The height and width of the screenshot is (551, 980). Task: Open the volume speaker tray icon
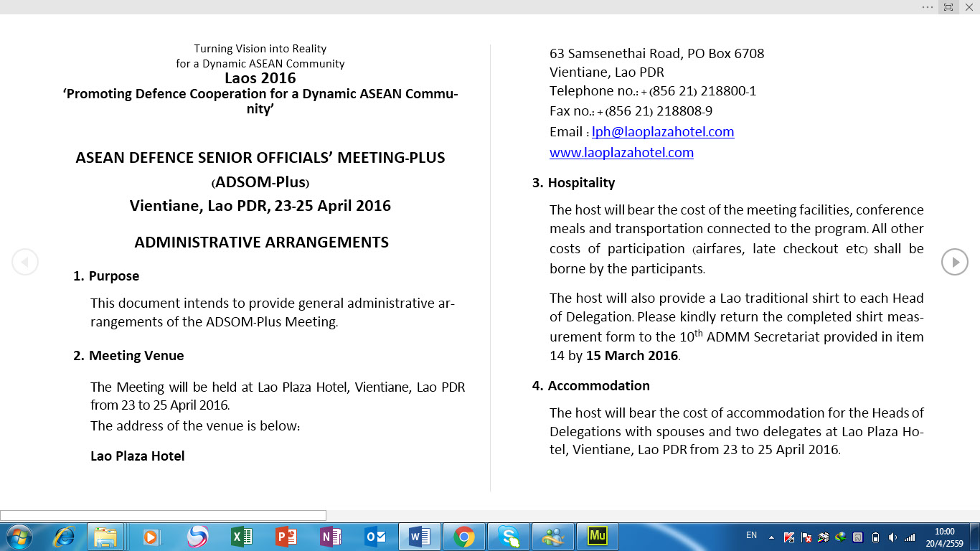(892, 537)
